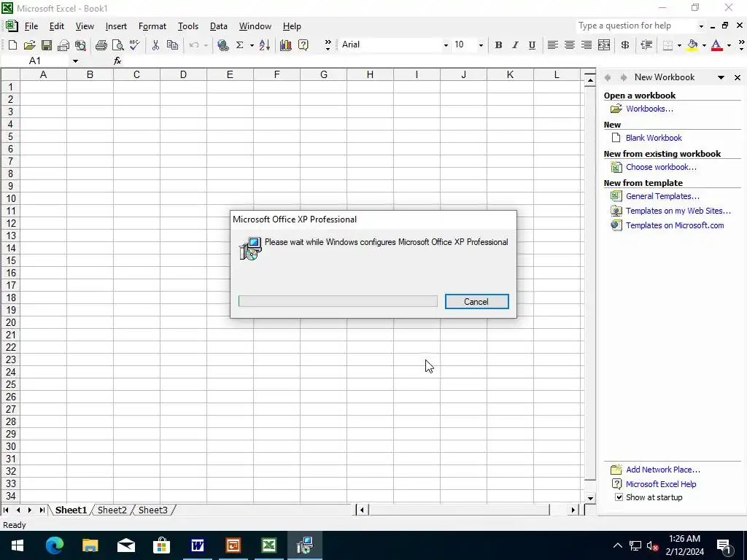
Task: Save the workbook with the floppy icon
Action: (x=46, y=45)
